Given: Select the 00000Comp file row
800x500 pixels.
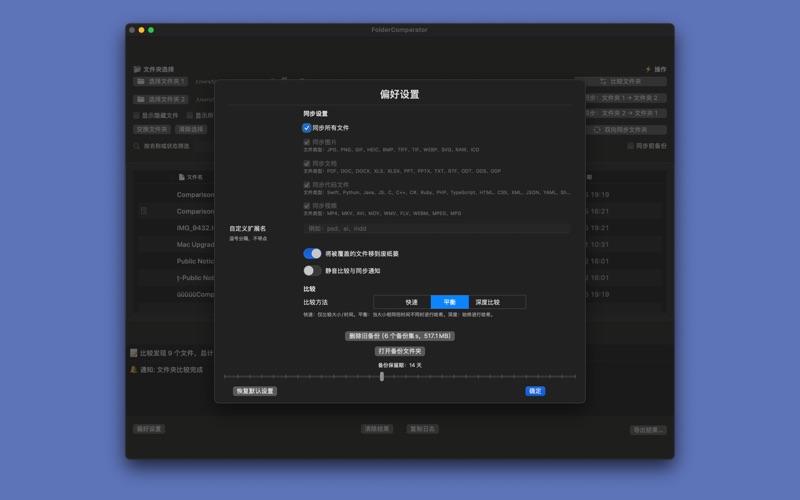Looking at the screenshot, I should [174, 294].
